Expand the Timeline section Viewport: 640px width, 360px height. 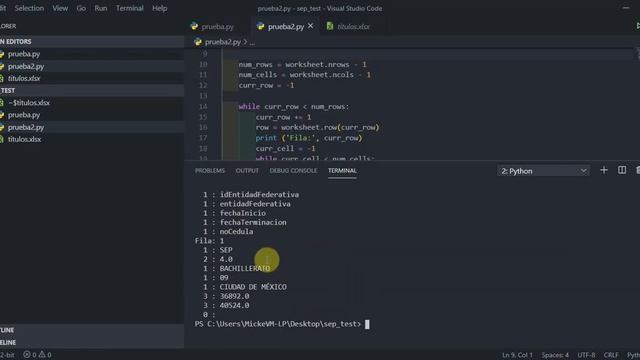coord(92,342)
